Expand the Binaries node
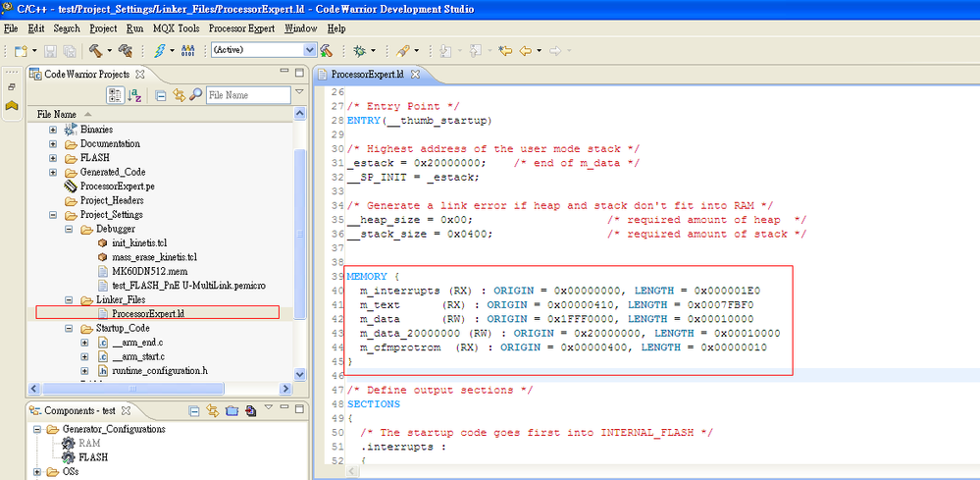Screen dimensions: 980x480 tap(53, 130)
